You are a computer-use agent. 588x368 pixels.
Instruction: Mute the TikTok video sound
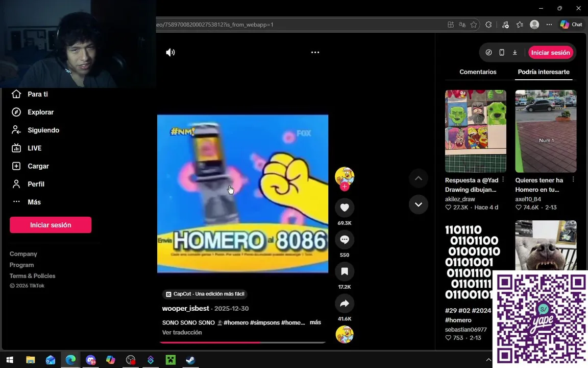[x=170, y=53]
